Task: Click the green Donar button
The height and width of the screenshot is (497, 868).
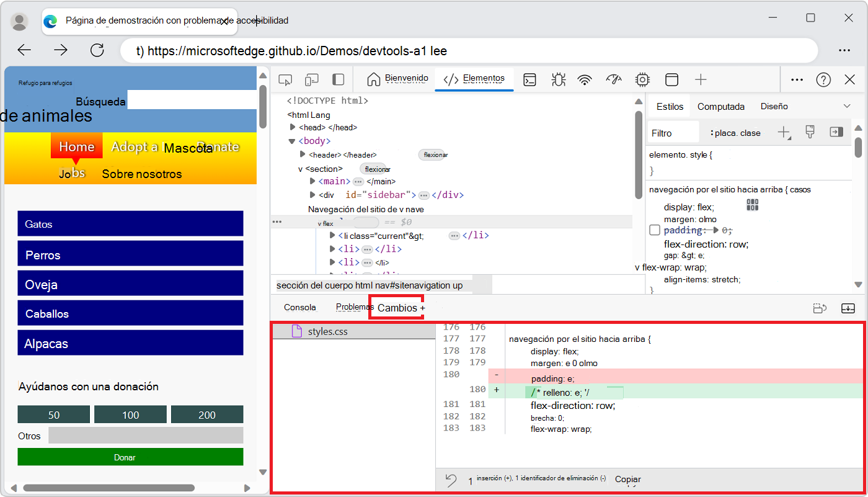Action: 124,457
